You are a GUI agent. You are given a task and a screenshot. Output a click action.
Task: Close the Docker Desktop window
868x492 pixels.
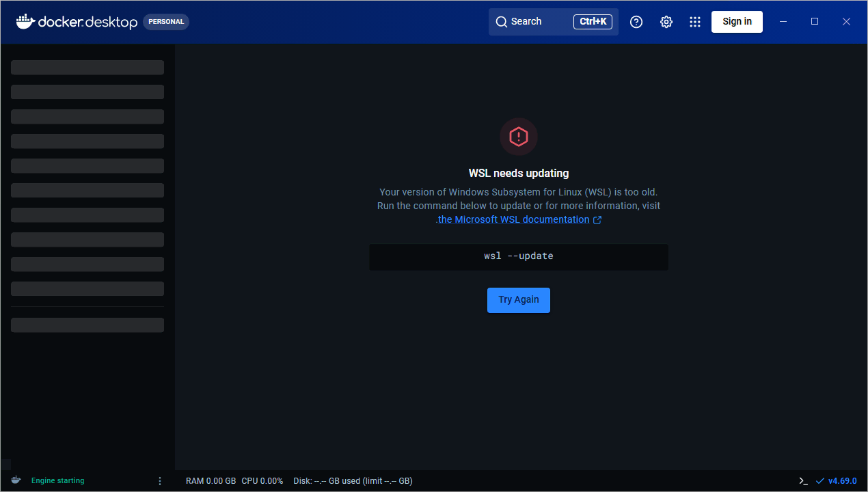(846, 22)
